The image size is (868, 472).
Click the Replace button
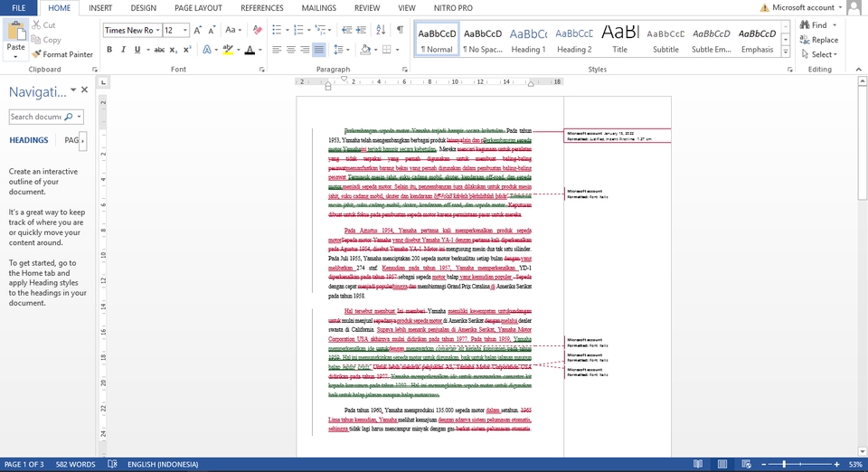tap(817, 40)
